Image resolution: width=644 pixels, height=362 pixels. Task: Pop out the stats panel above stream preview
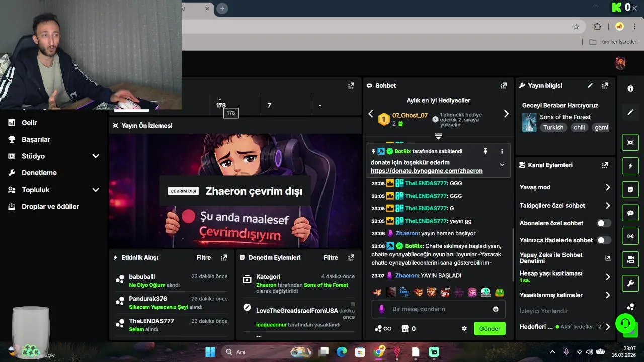(x=351, y=86)
